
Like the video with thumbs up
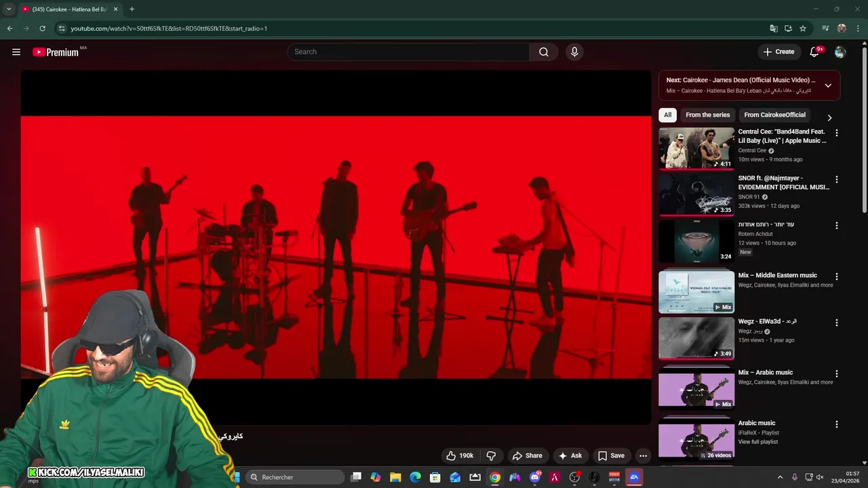[x=459, y=455]
